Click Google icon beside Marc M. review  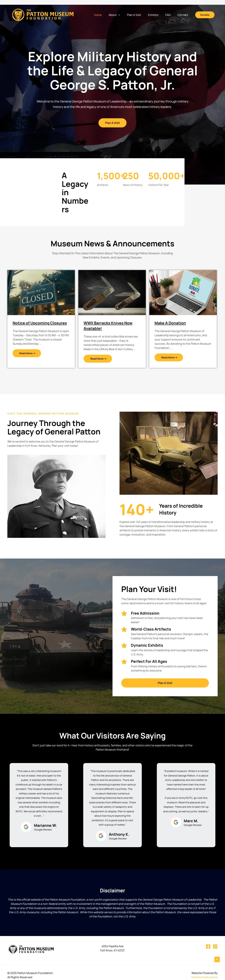[176, 822]
